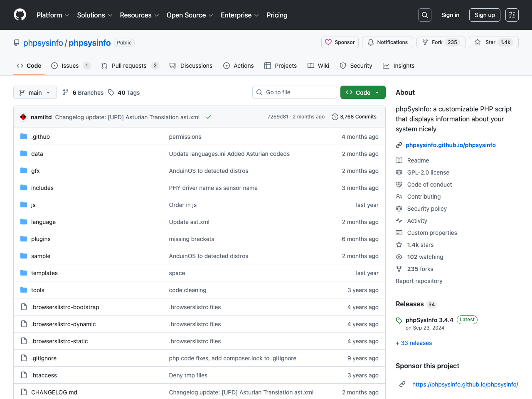
Task: Sponsor this repository with heart button
Action: (x=340, y=42)
